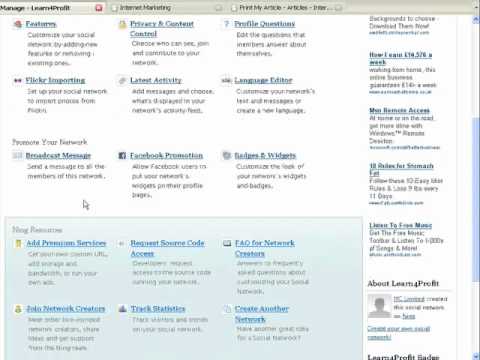This screenshot has height=360, width=480.
Task: Click the Join Network Creators person icon
Action: 18,309
